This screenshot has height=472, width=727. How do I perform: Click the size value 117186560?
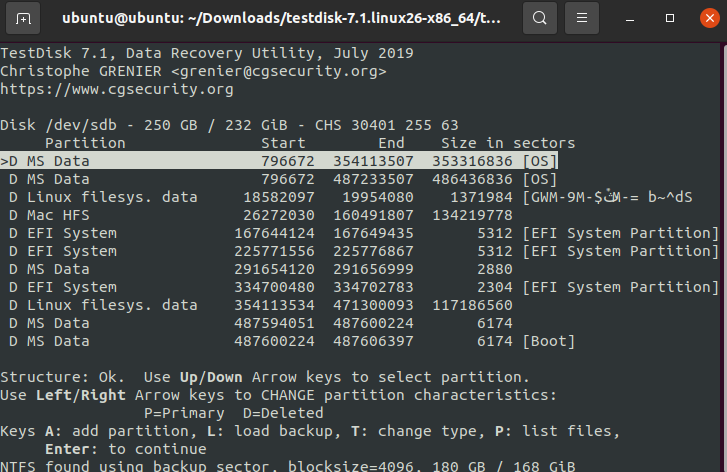pos(472,305)
